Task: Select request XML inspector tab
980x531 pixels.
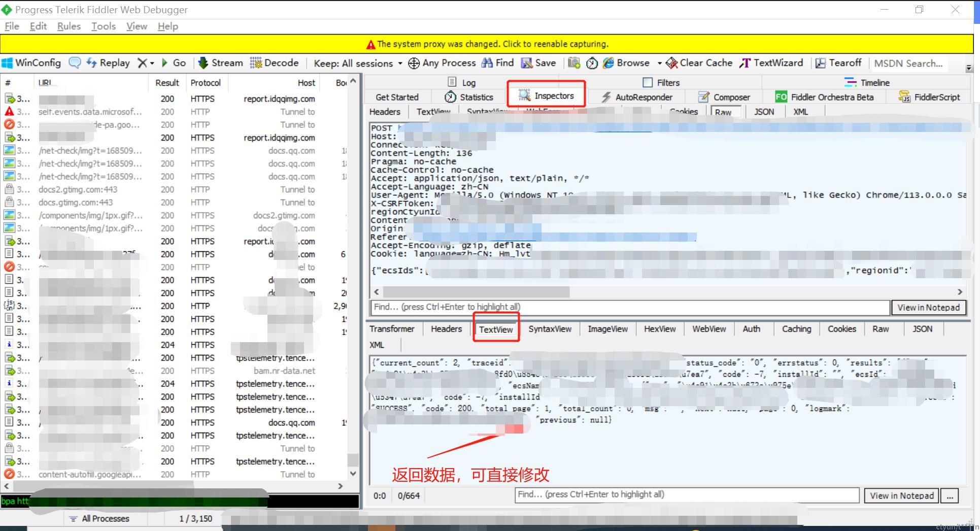Action: coord(800,112)
